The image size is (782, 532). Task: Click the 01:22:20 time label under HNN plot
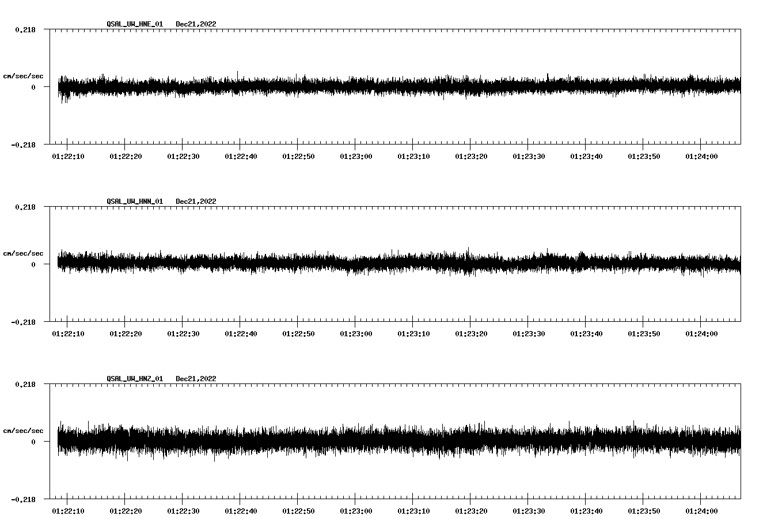(126, 333)
